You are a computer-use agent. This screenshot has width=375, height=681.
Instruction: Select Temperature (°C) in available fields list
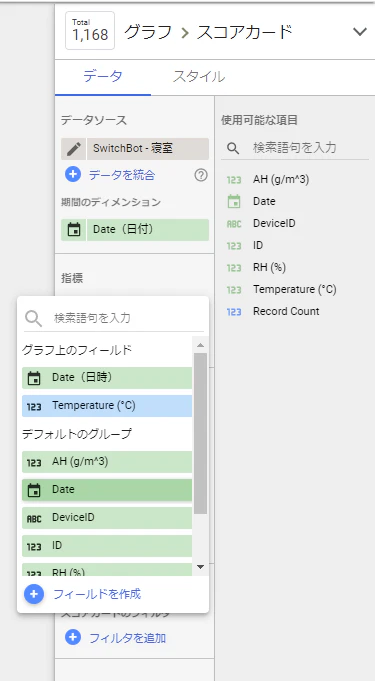295,289
